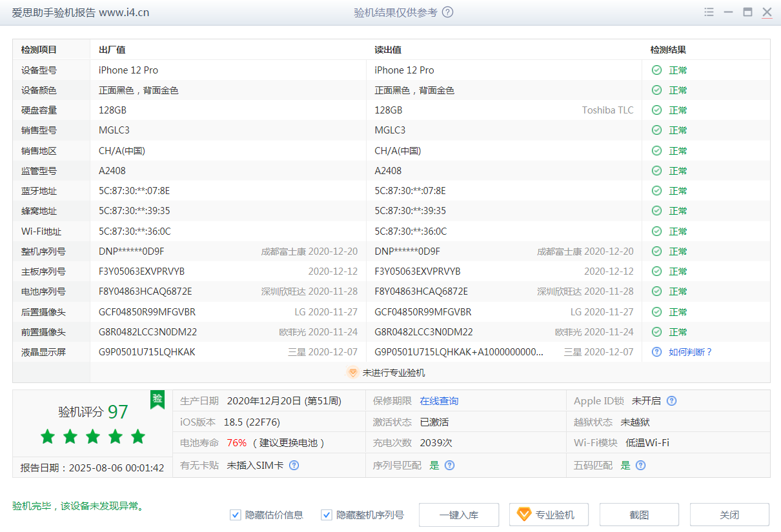
Task: Click the help icon next to Apple ID锁 未开启
Action: coord(671,401)
